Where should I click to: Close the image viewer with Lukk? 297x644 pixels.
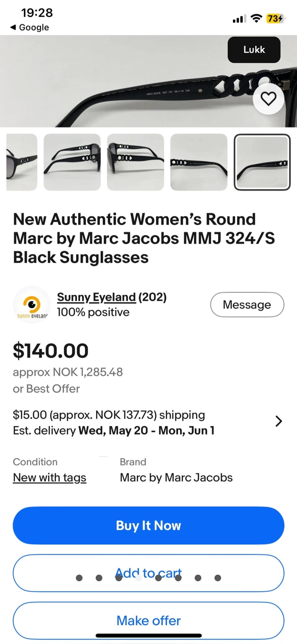click(254, 50)
